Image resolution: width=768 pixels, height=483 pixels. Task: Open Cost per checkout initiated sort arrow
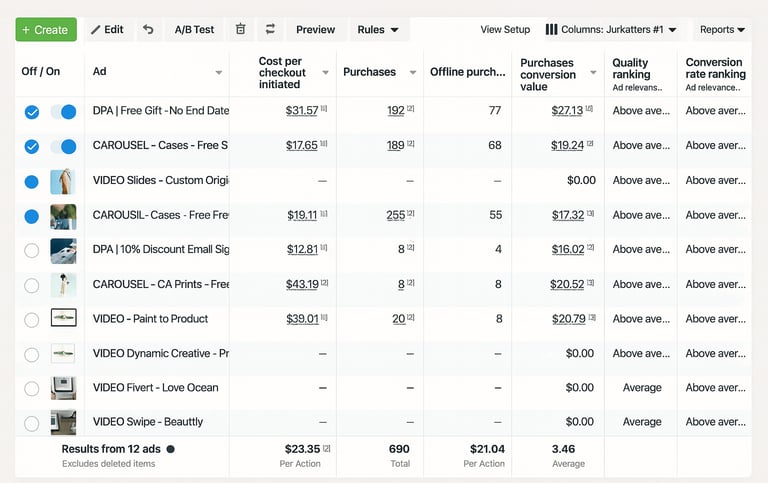(325, 72)
